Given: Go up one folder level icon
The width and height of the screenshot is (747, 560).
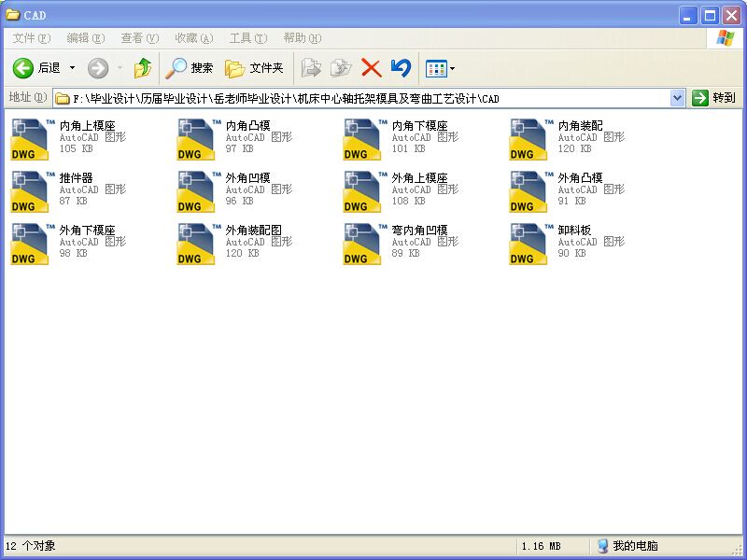Looking at the screenshot, I should coord(143,68).
